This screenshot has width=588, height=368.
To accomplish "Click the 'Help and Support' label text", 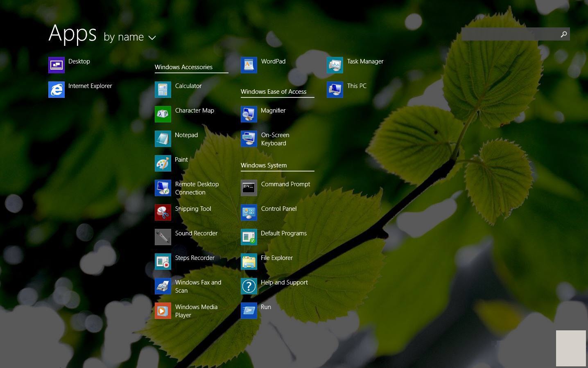I will point(284,282).
